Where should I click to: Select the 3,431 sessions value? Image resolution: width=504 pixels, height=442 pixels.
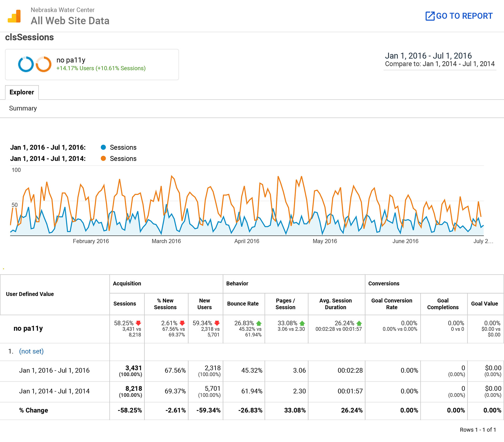[x=133, y=368]
